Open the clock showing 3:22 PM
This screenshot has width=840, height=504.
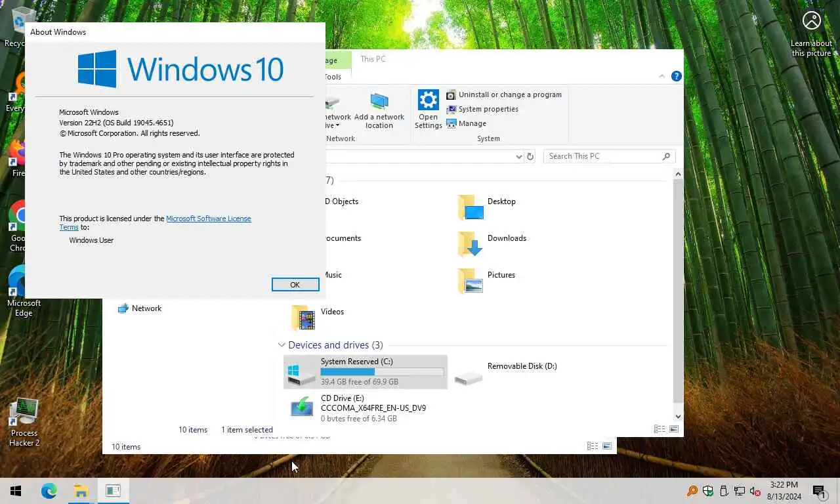click(784, 491)
